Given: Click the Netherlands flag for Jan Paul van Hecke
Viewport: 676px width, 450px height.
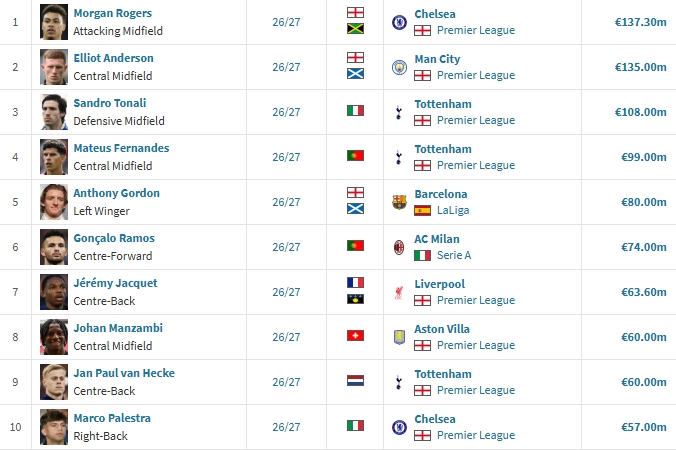Looking at the screenshot, I should (355, 381).
